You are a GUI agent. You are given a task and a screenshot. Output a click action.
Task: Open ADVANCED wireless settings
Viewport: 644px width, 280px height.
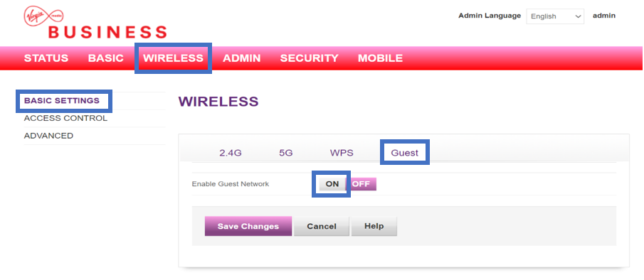pos(48,136)
